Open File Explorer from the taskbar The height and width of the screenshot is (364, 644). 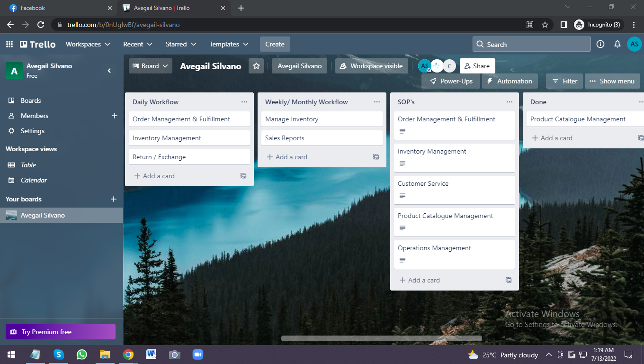tap(105, 355)
